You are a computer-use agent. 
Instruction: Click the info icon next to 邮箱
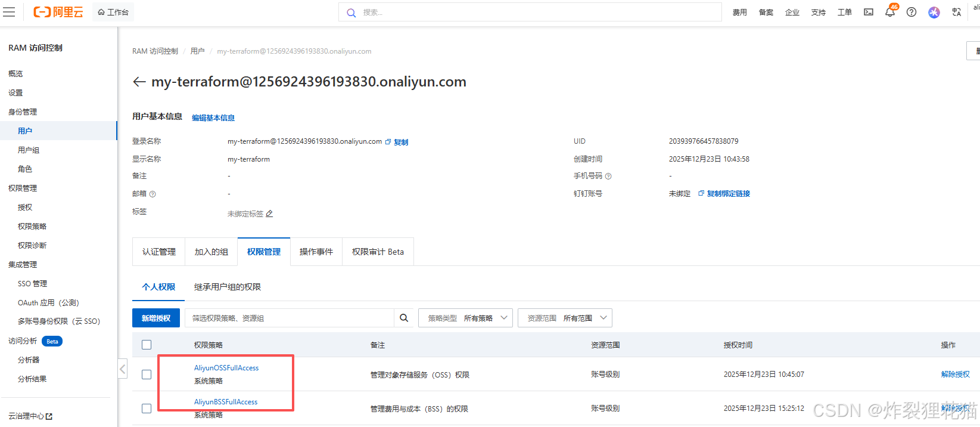[x=153, y=194]
